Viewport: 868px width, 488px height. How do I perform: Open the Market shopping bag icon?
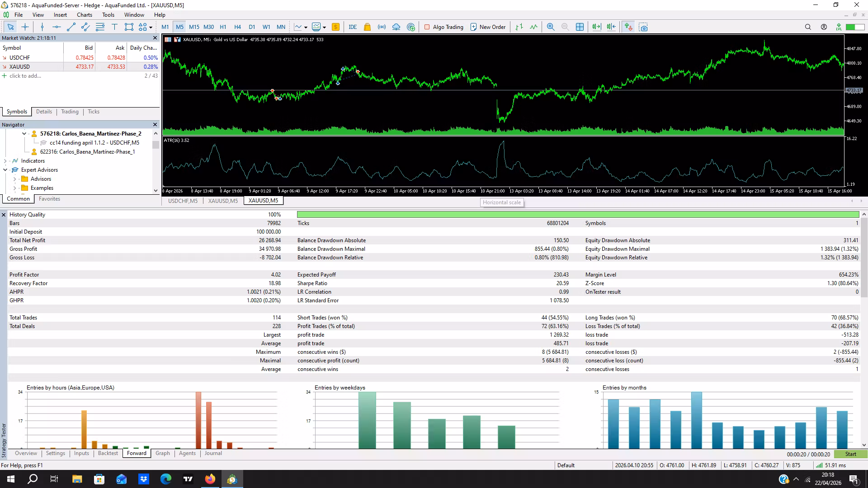367,27
